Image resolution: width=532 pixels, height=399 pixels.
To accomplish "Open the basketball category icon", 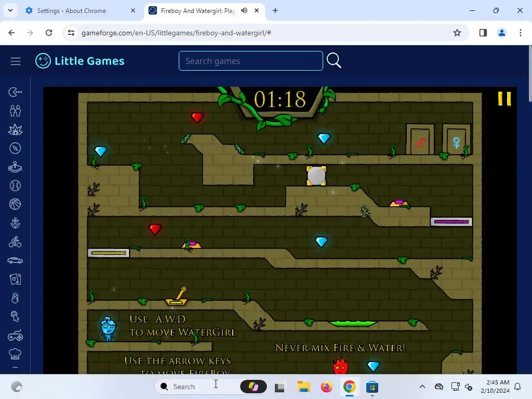I will 15,204.
